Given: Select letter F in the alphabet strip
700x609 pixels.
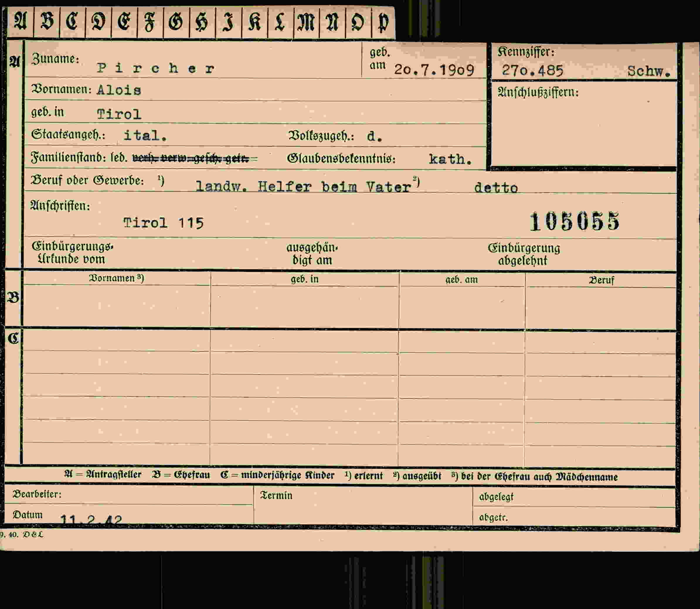Looking at the screenshot, I should pos(150,23).
